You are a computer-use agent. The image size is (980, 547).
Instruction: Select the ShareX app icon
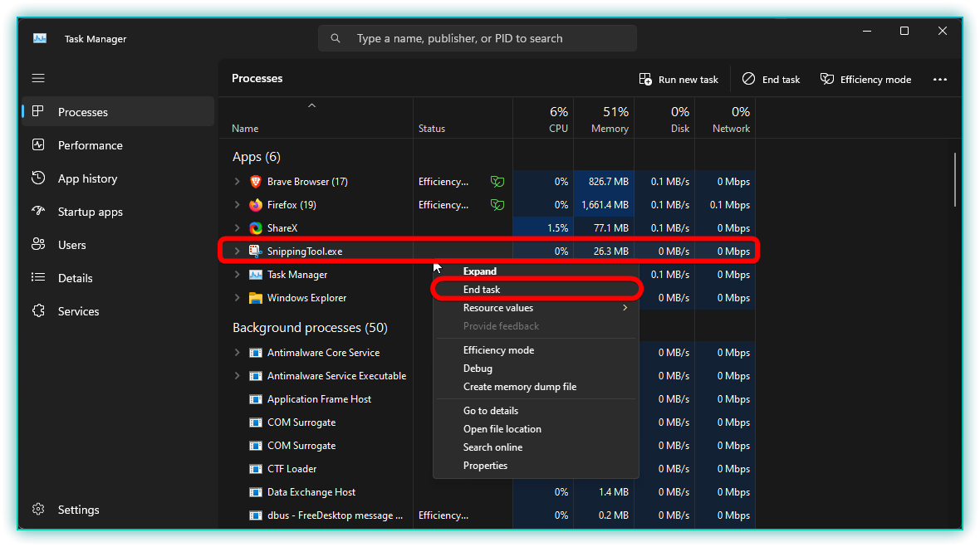256,228
